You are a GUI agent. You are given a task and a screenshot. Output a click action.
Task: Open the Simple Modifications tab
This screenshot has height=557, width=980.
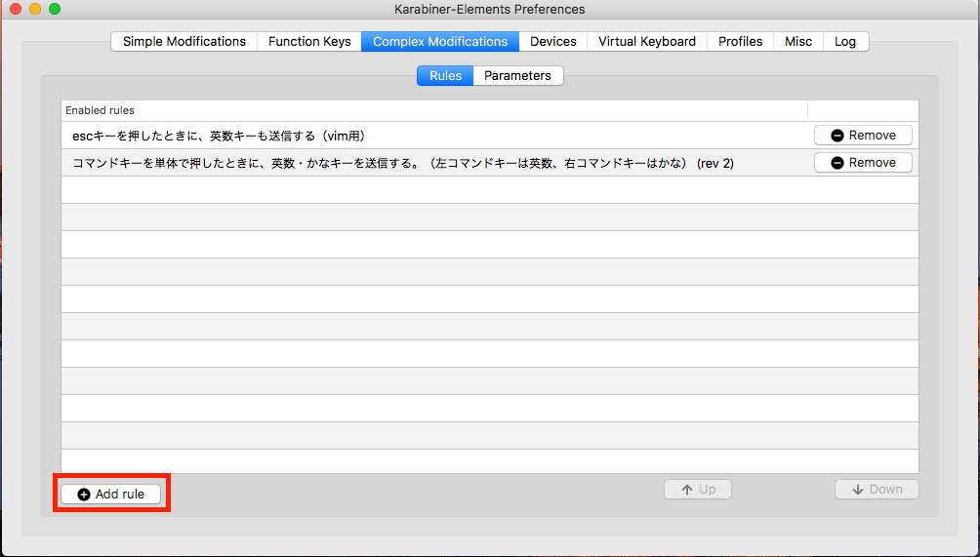184,41
